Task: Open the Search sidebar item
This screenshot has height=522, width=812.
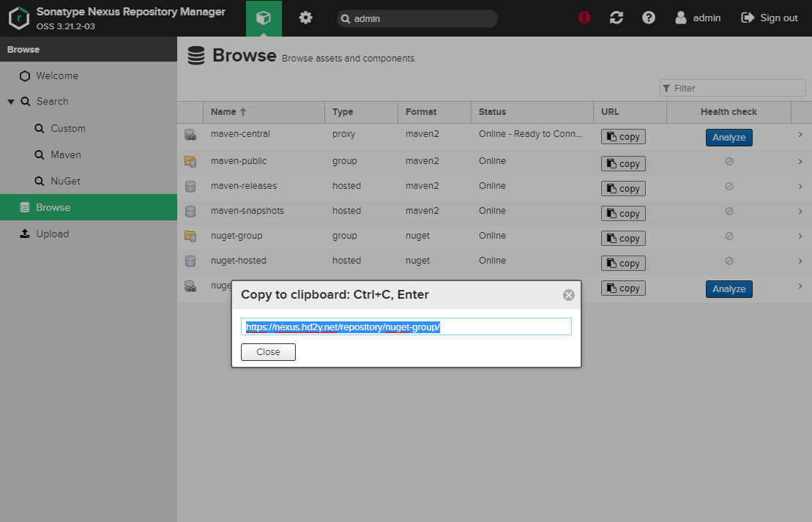Action: click(x=52, y=102)
